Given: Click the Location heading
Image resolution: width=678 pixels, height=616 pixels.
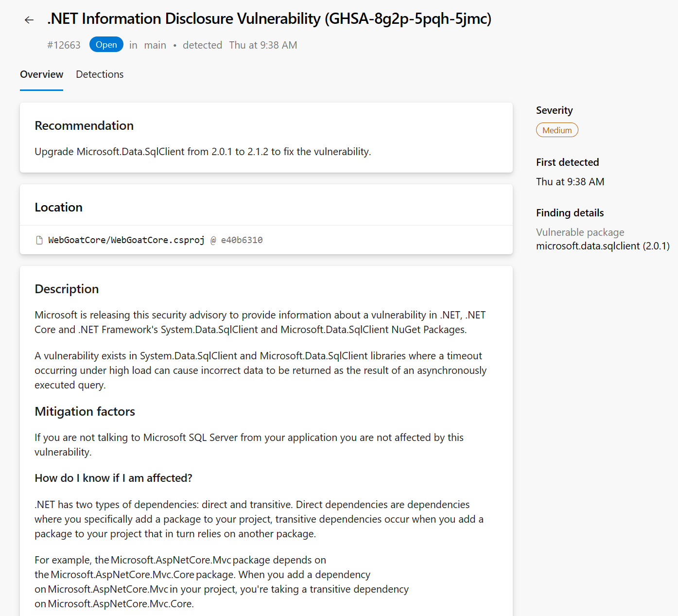Looking at the screenshot, I should click(x=58, y=207).
